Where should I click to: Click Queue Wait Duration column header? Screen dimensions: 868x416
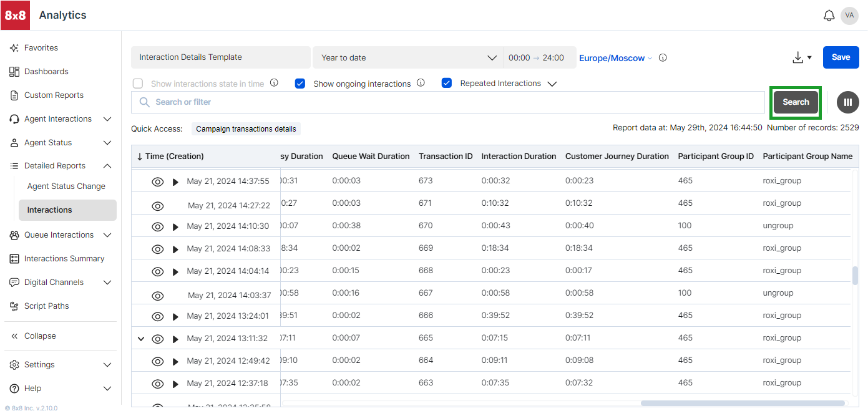(371, 157)
